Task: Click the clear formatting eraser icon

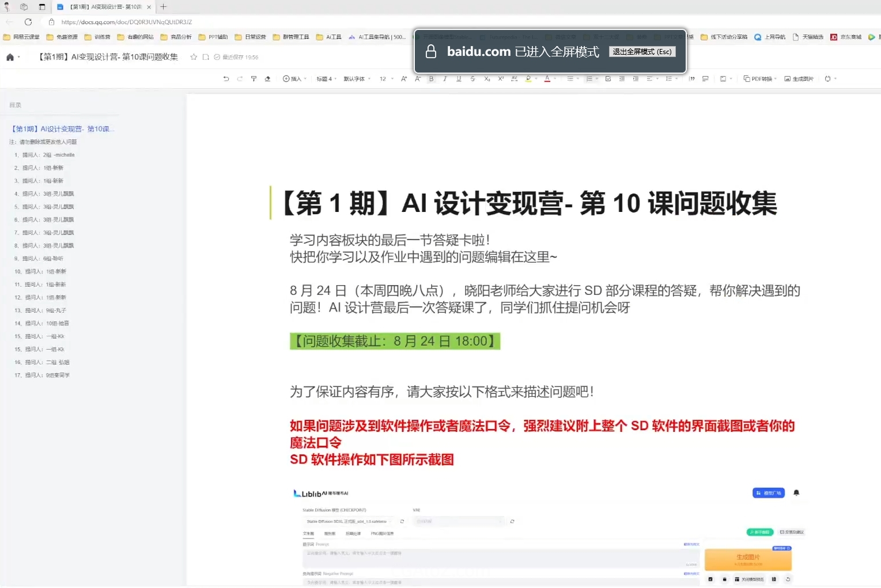Action: point(267,79)
